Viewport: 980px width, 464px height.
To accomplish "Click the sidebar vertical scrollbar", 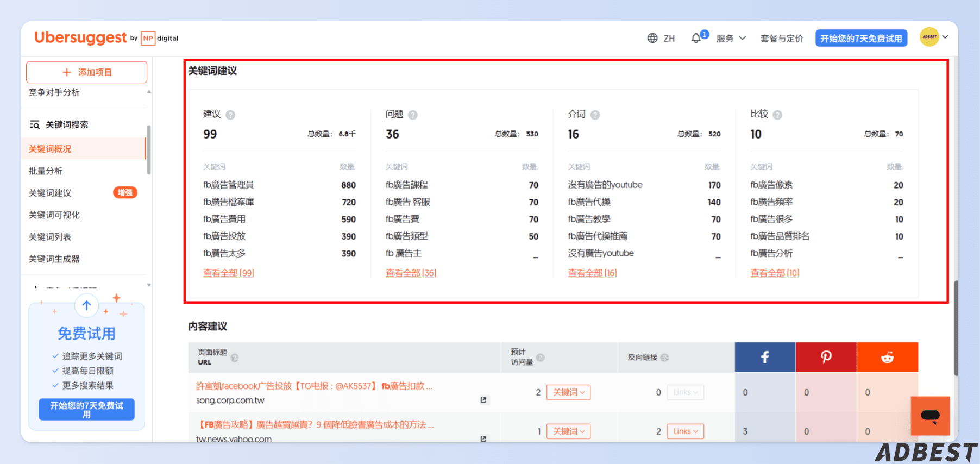I will 148,150.
